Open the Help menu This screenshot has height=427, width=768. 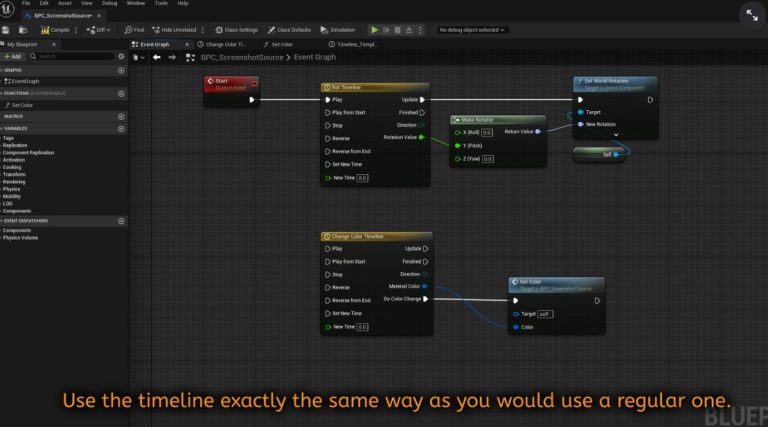tap(183, 3)
